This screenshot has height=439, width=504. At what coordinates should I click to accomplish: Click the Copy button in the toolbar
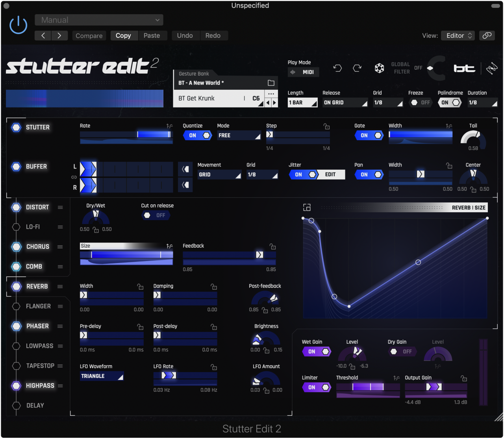(124, 35)
